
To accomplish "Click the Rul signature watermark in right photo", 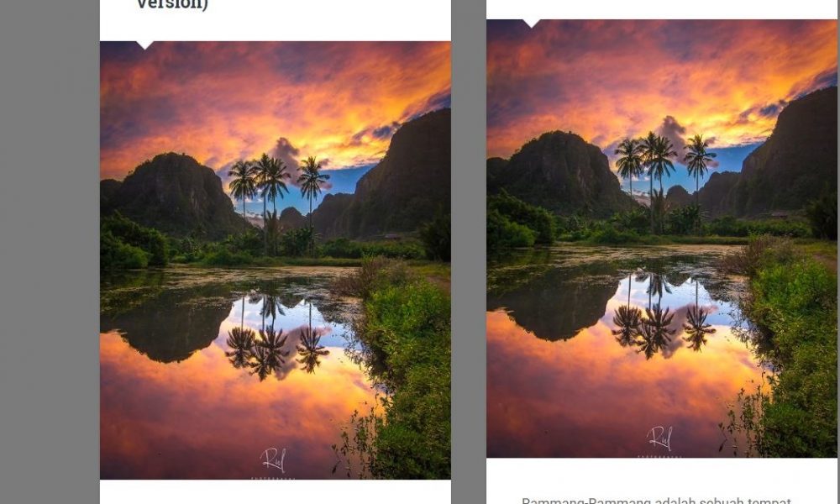I will pos(659,440).
